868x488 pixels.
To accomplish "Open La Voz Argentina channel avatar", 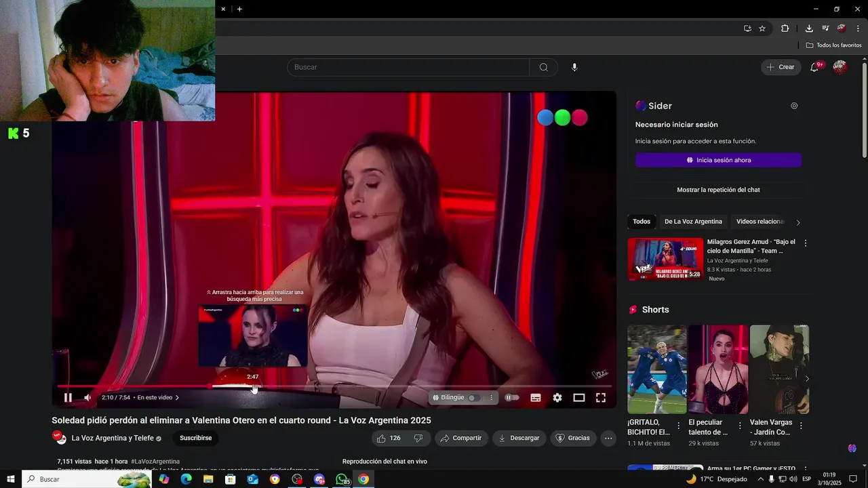I will 59,438.
